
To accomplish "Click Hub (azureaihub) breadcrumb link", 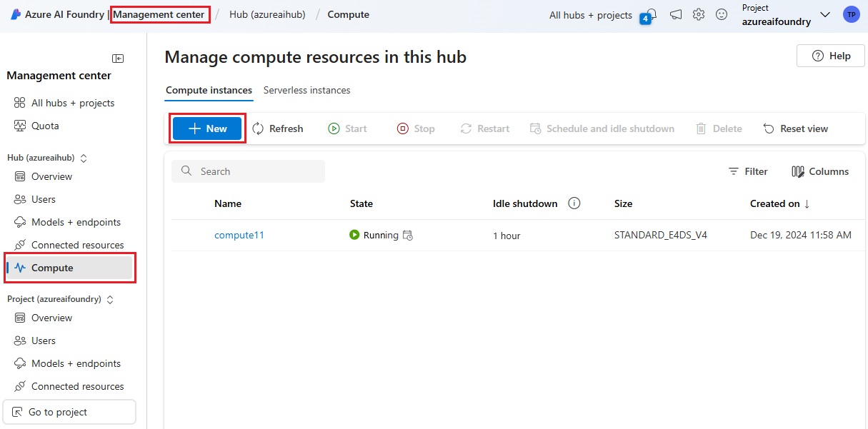I will [x=267, y=14].
